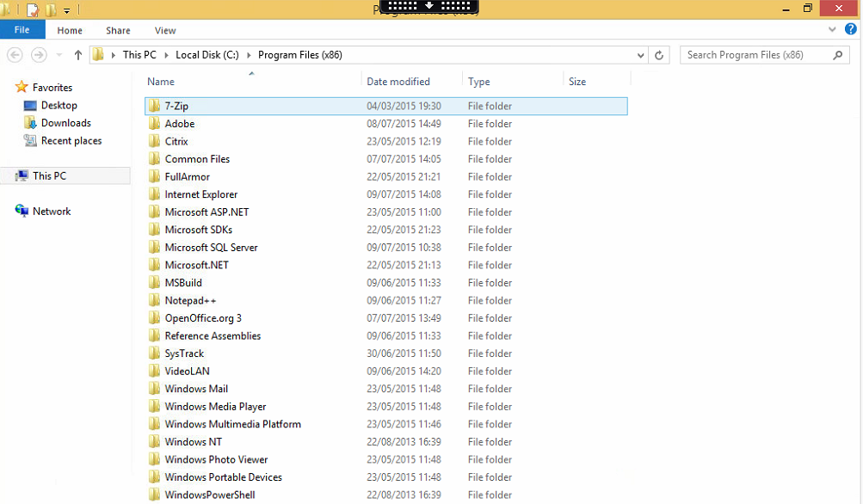The width and height of the screenshot is (863, 504).
Task: Sort by the Type column header
Action: 479,82
